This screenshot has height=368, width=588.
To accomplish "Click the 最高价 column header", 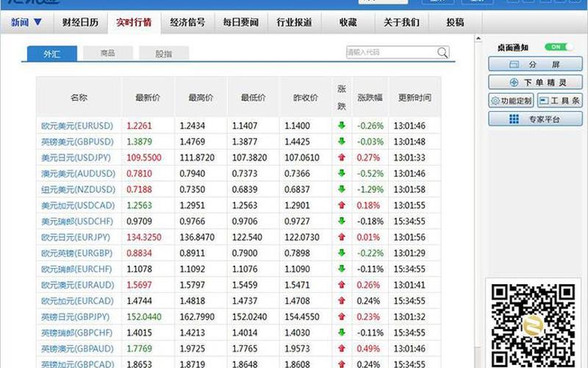I will (201, 98).
